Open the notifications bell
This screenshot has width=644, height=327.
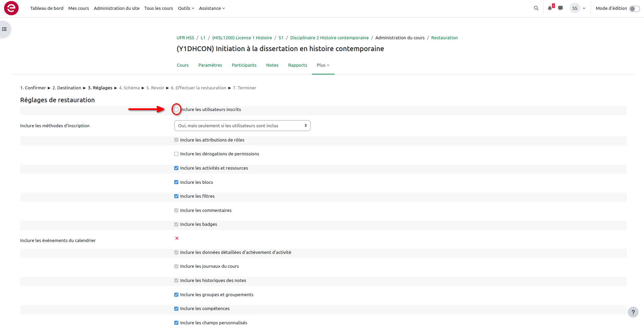550,8
